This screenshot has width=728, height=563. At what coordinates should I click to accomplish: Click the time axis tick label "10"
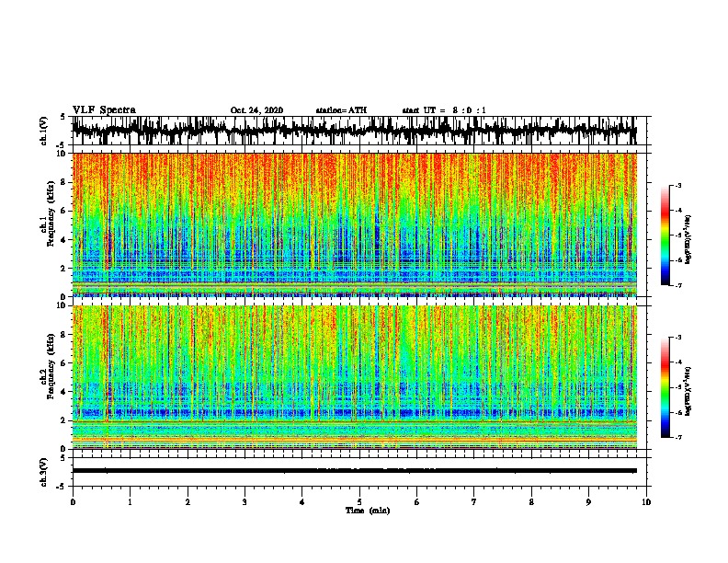(646, 502)
